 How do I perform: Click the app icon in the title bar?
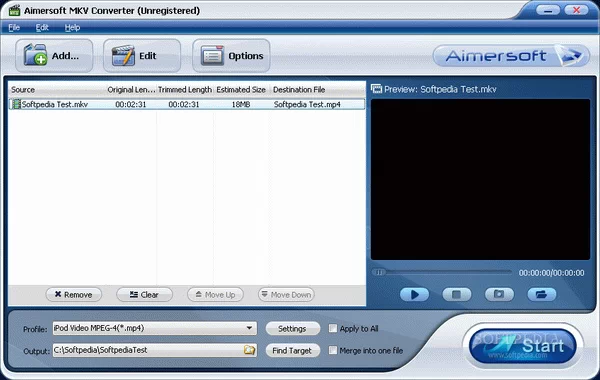14,10
